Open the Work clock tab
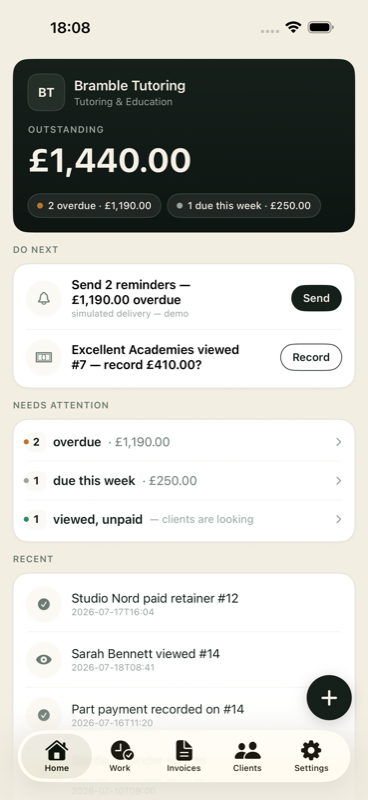The height and width of the screenshot is (800, 368). [x=120, y=757]
